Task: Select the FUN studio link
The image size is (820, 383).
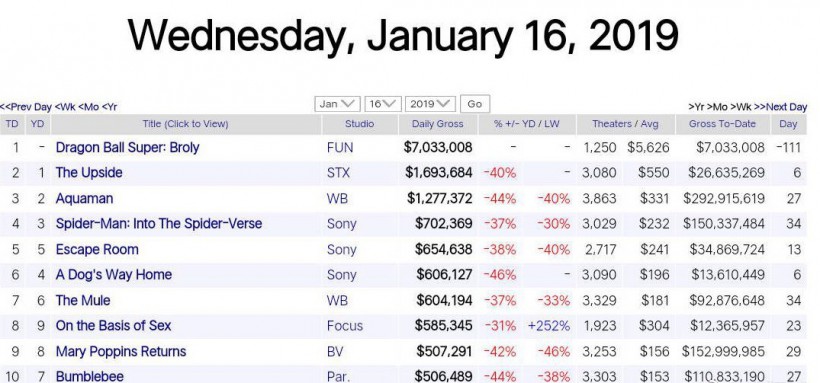Action: click(x=340, y=148)
